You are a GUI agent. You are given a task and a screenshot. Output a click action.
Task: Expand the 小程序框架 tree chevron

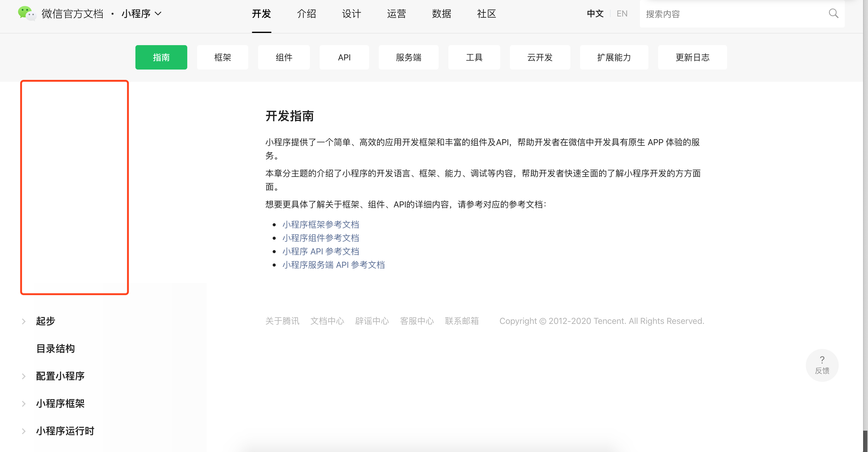23,404
